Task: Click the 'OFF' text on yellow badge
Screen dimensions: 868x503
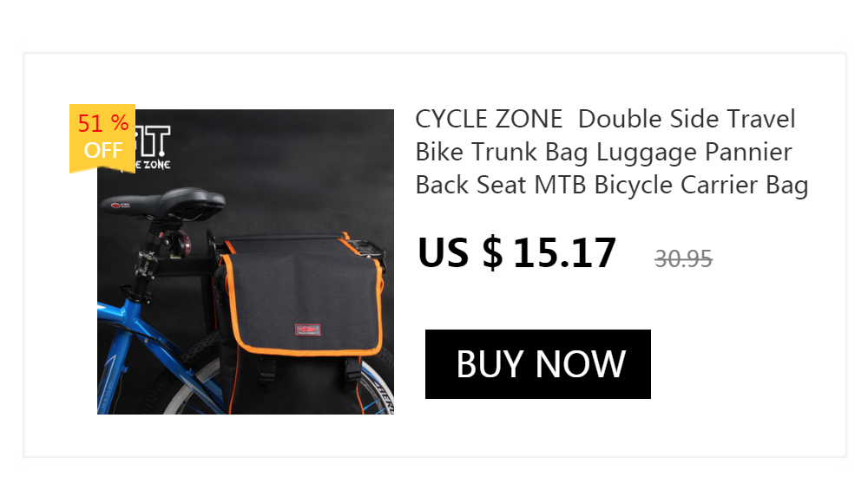Action: pos(103,150)
